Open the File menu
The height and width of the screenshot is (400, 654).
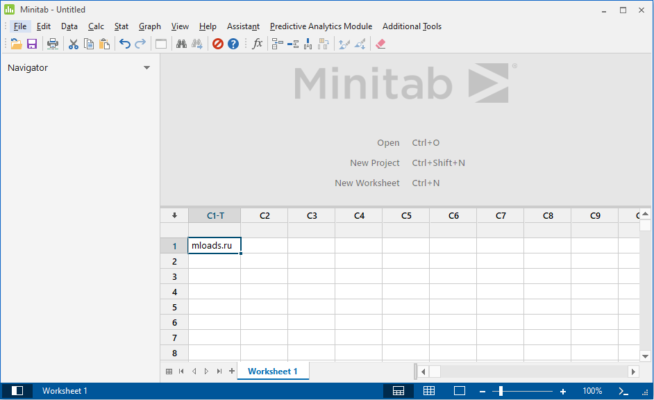click(x=20, y=26)
